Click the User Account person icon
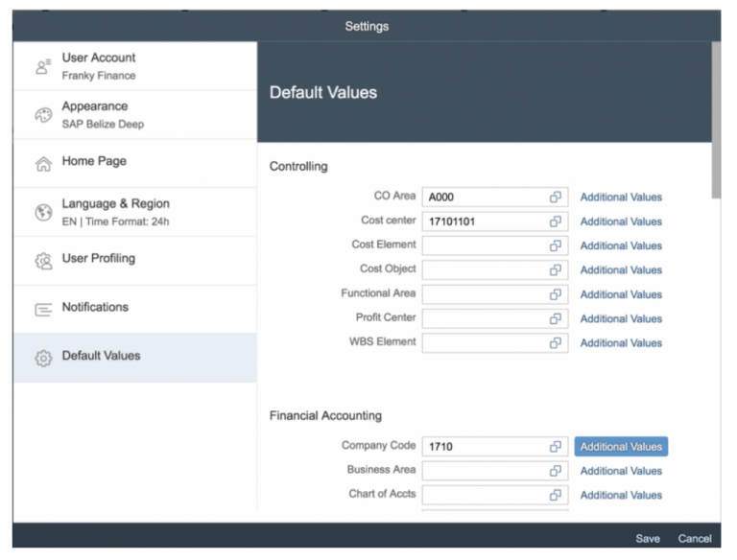The height and width of the screenshot is (560, 737). [x=43, y=66]
